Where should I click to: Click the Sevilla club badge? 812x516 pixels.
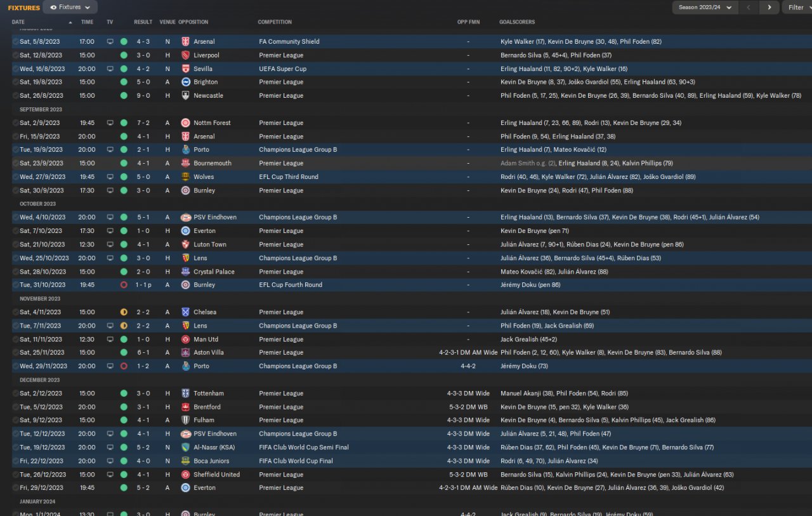186,69
